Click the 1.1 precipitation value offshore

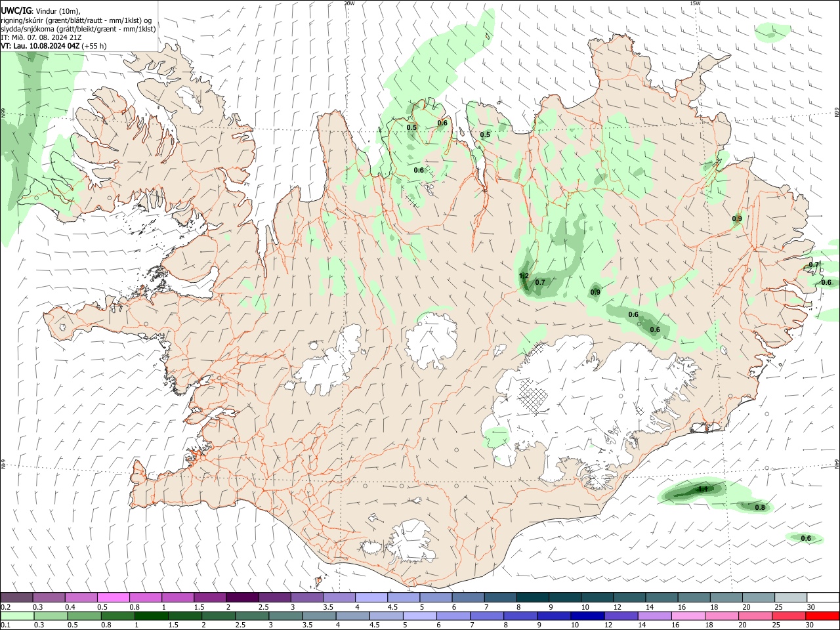point(702,489)
